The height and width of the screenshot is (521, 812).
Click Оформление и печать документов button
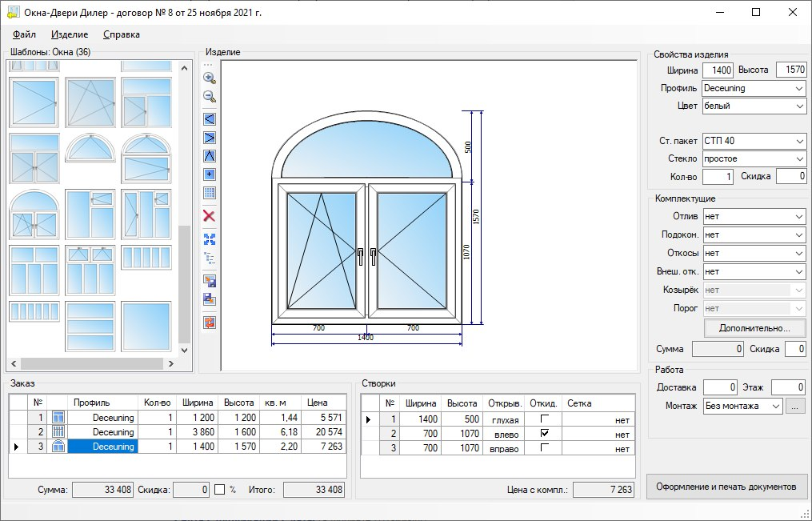click(726, 487)
